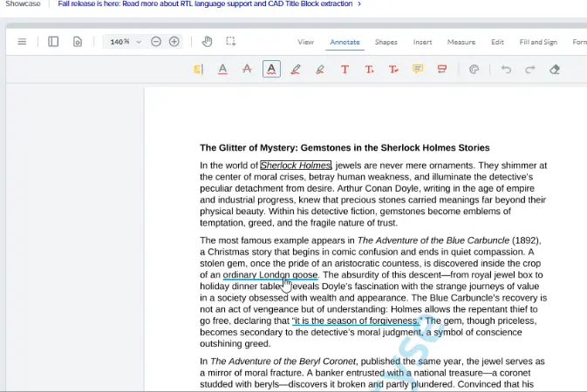Undo the last action
Viewport: 587px width, 392px height.
pos(506,69)
